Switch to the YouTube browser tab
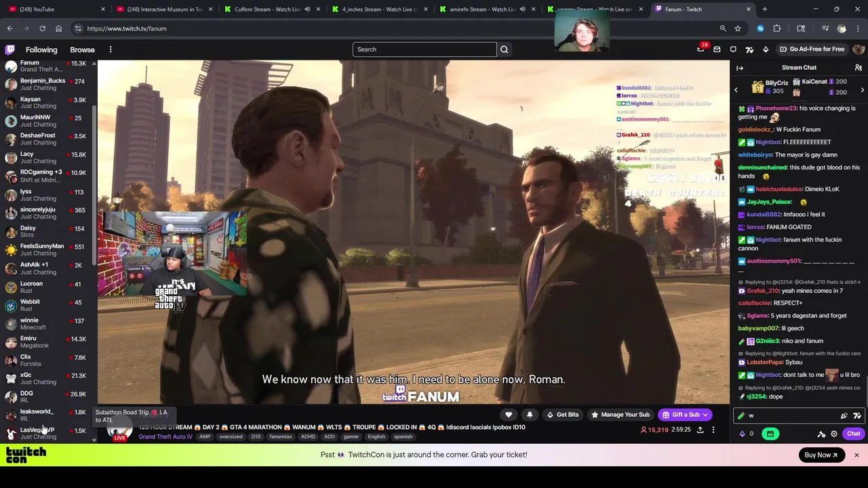Screen dimensions: 868x488 (56, 9)
